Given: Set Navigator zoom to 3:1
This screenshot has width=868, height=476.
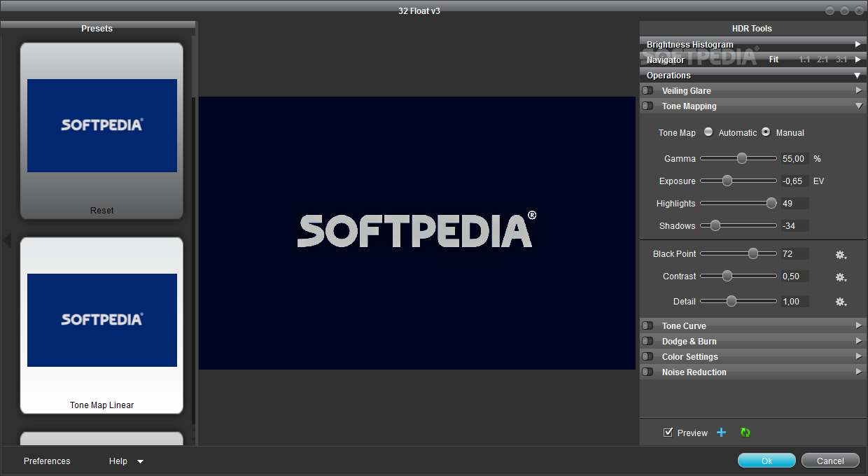Looking at the screenshot, I should (x=841, y=59).
